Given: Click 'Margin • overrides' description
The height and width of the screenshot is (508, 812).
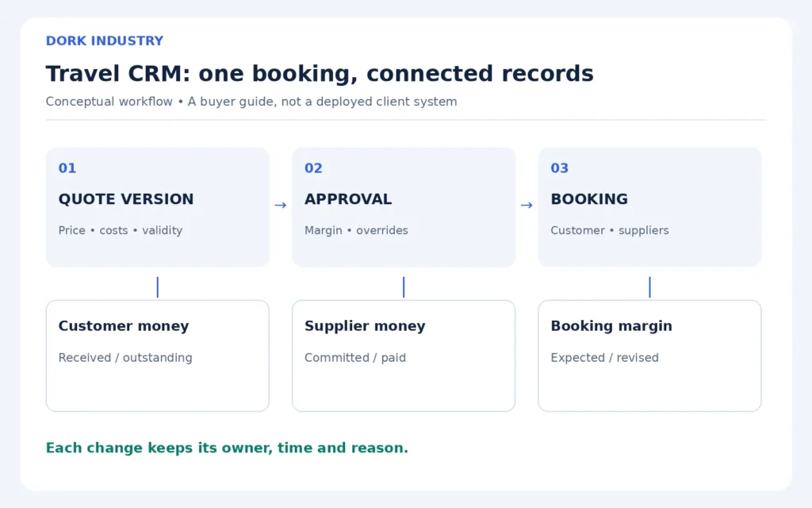Looking at the screenshot, I should click(x=356, y=230).
